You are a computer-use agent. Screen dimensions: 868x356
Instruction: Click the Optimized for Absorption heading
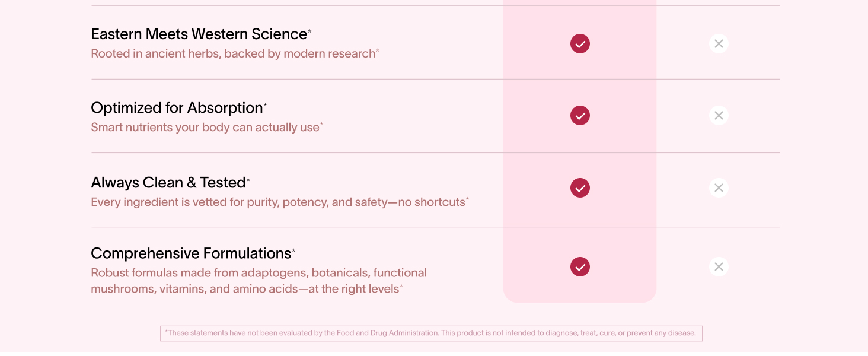click(177, 108)
